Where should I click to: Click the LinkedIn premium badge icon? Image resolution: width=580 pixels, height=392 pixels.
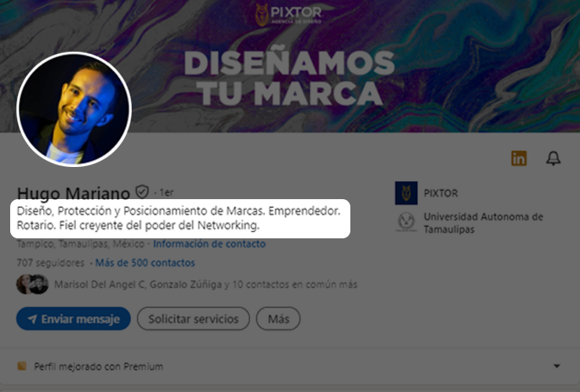519,158
